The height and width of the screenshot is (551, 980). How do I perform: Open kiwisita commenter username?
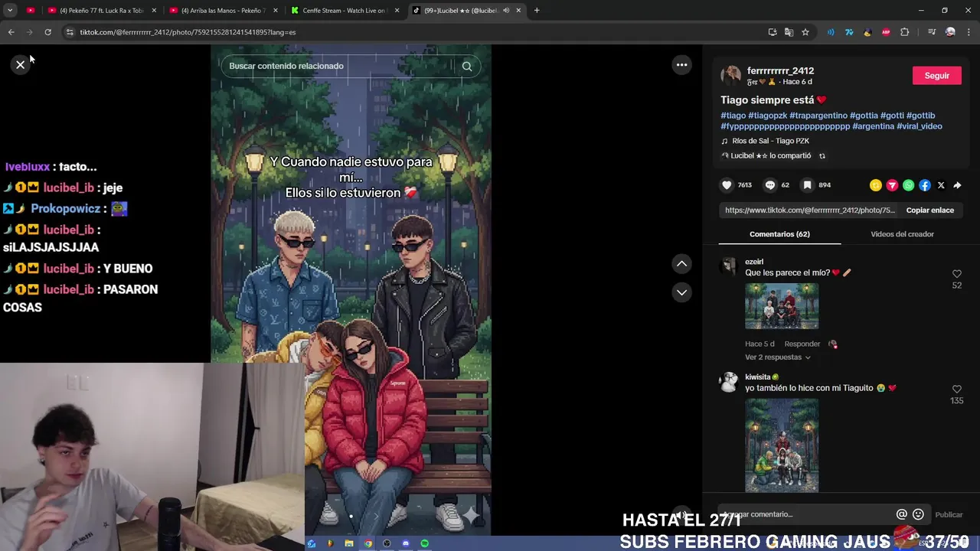[x=758, y=377]
